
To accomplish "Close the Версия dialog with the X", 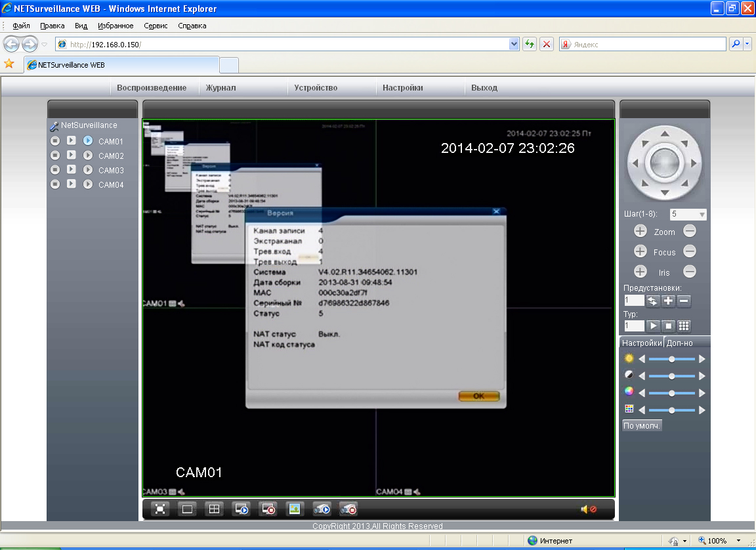I will point(496,211).
